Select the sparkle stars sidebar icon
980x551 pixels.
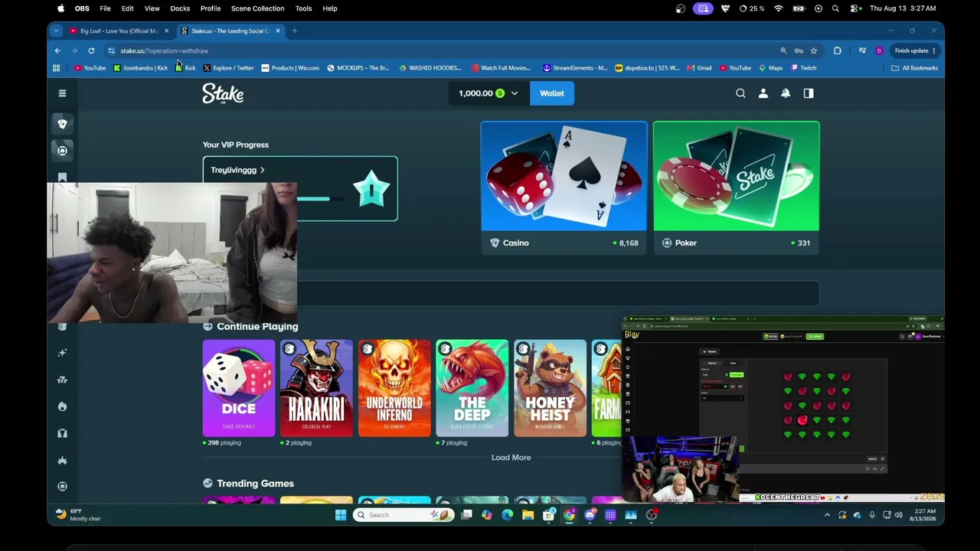[62, 353]
